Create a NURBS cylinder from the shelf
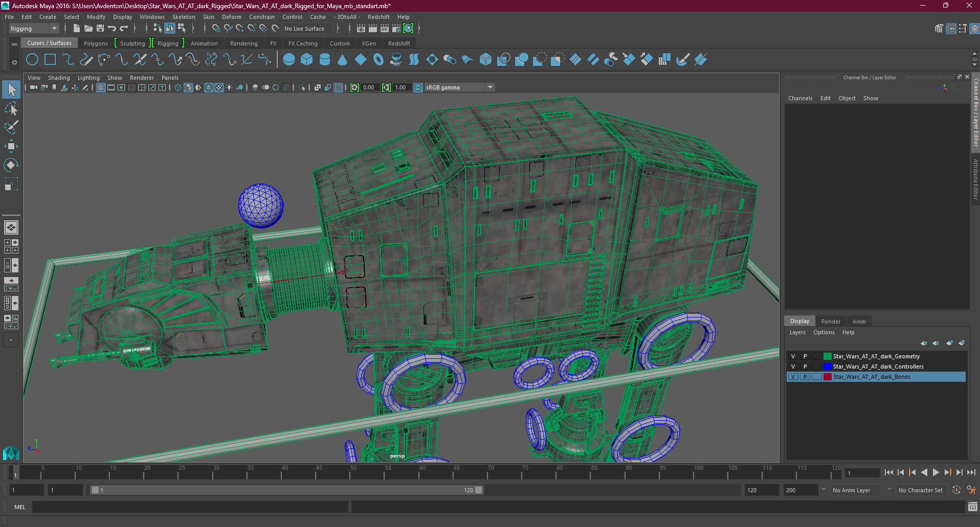The image size is (980, 527). point(325,60)
